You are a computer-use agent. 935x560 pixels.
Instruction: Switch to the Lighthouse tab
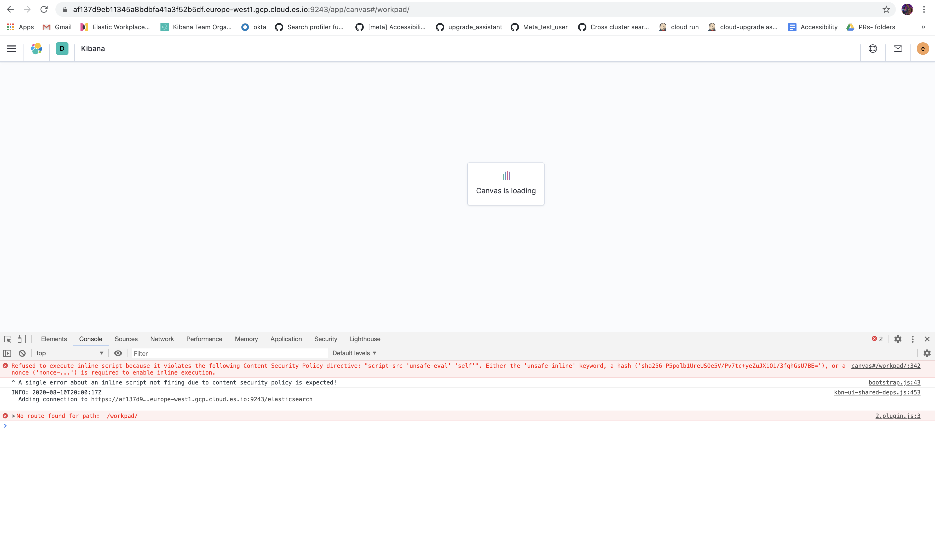tap(364, 339)
